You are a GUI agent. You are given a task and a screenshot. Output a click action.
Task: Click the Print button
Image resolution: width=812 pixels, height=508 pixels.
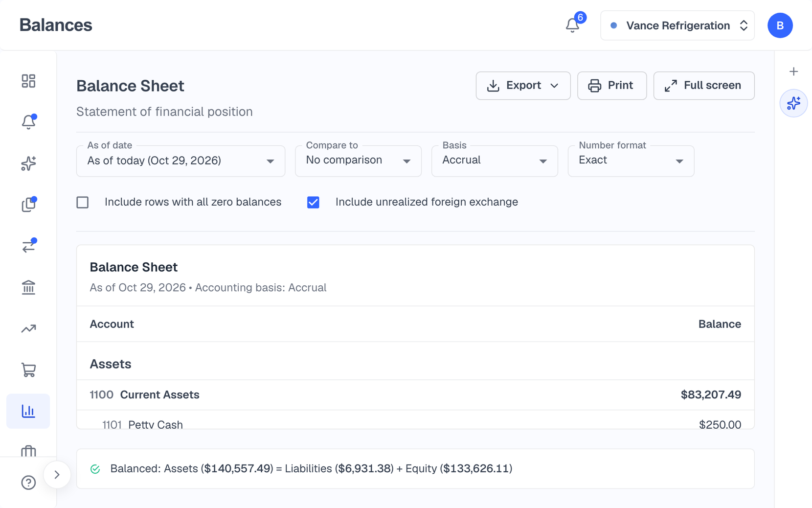click(x=612, y=86)
